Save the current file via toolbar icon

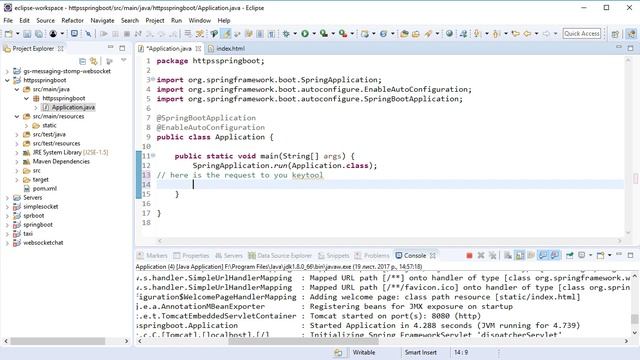click(x=27, y=34)
